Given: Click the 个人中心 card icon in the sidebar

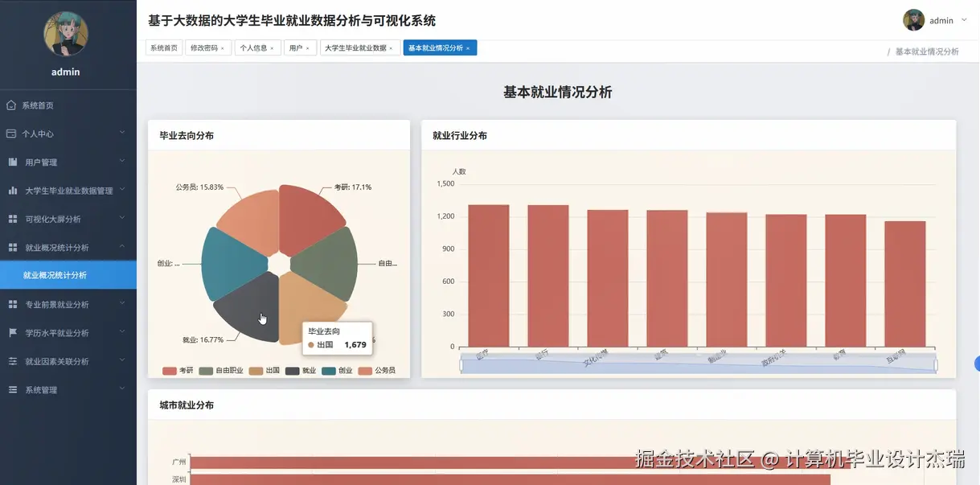Looking at the screenshot, I should tap(11, 134).
